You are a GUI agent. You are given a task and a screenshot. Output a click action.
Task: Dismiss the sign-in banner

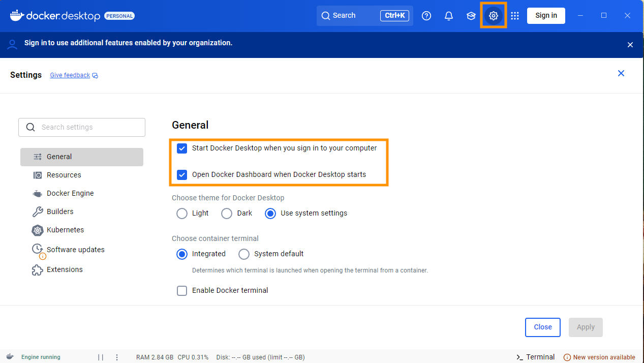tap(630, 45)
